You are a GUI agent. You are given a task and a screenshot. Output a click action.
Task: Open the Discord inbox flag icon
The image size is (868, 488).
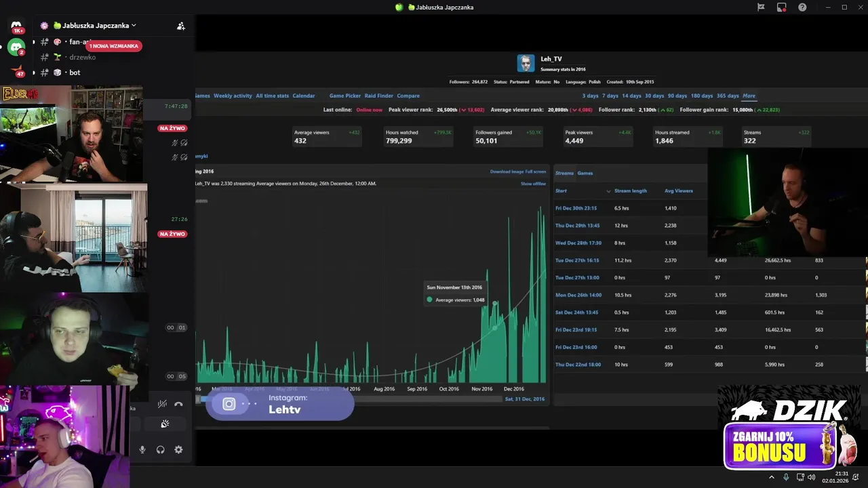761,7
